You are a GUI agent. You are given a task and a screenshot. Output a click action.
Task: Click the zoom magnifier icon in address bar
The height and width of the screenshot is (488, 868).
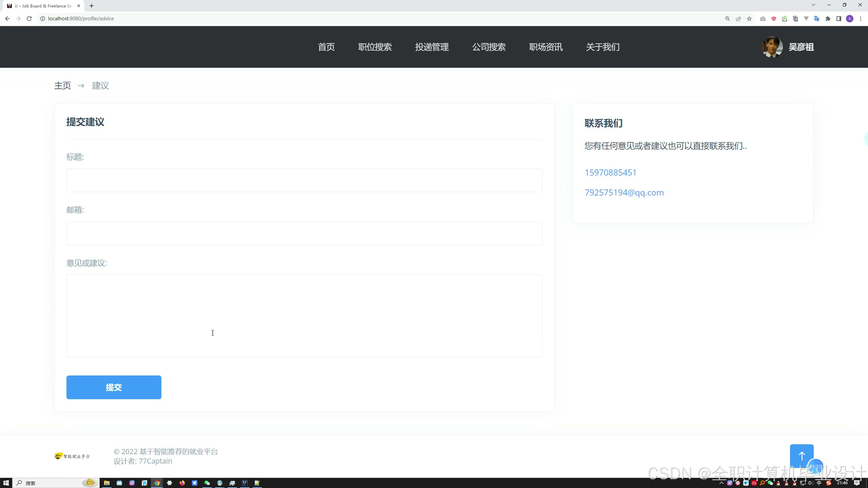point(727,19)
